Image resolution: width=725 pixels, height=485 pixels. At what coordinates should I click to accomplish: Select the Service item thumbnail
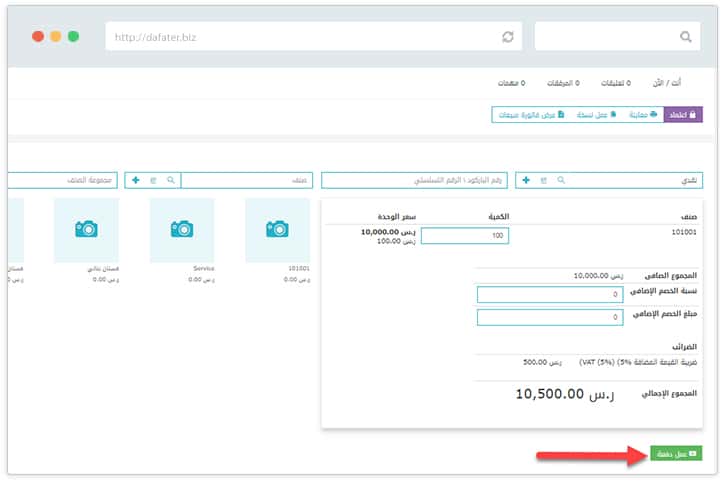tap(183, 229)
